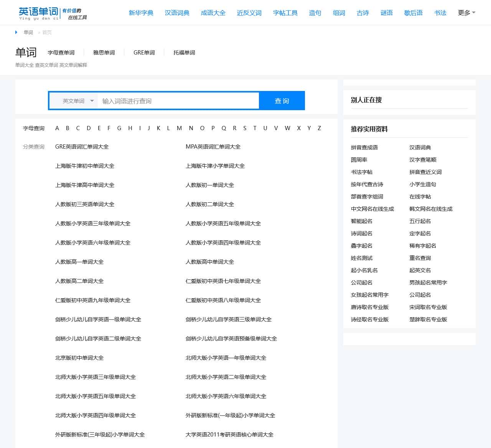Open 男孩起名常用字 link
The image size is (491, 448).
pyautogui.click(x=428, y=283)
